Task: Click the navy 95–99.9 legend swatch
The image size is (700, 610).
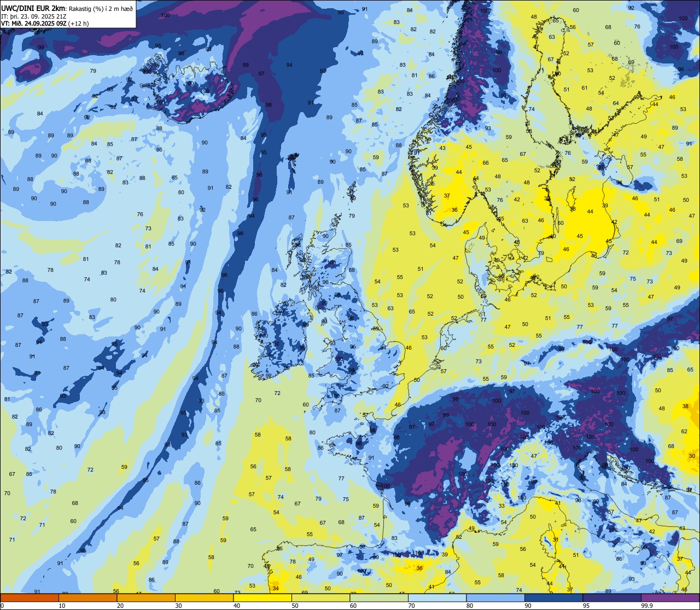Action: coord(612,597)
